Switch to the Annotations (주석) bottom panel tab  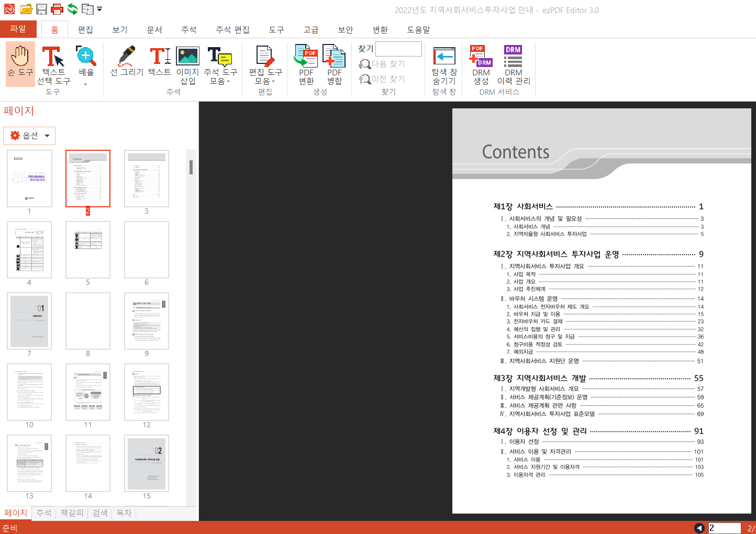44,513
